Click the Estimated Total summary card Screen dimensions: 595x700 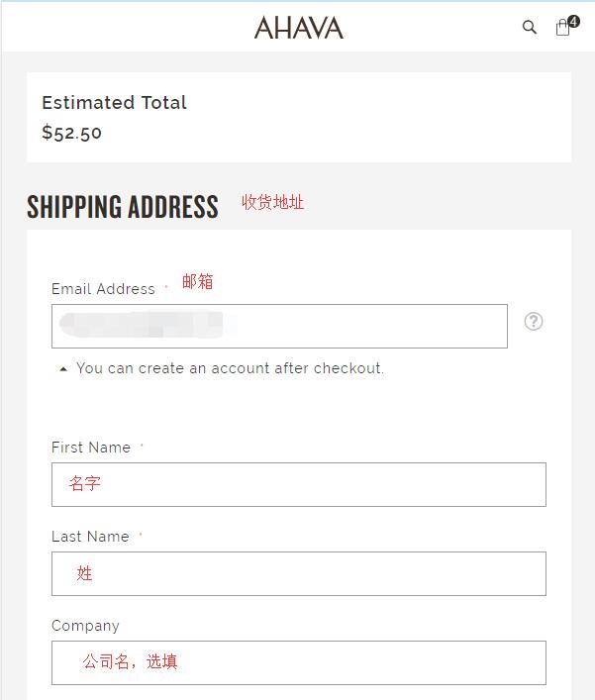299,118
